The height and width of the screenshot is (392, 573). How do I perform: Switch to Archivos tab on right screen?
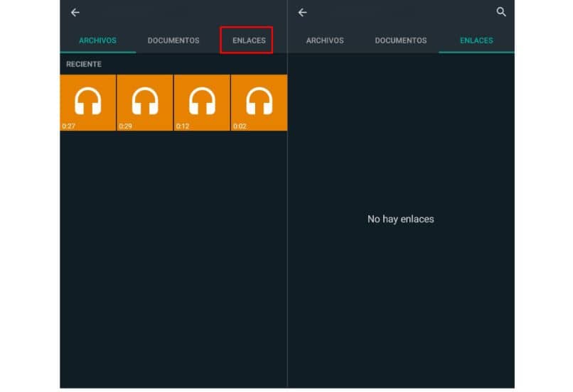click(x=325, y=40)
